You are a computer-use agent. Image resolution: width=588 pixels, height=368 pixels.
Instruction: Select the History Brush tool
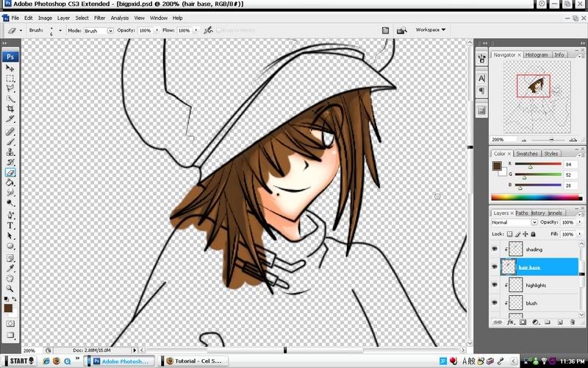pos(10,162)
